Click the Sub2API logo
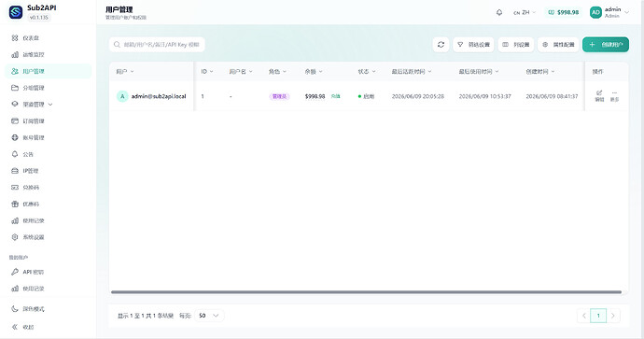 tap(16, 12)
